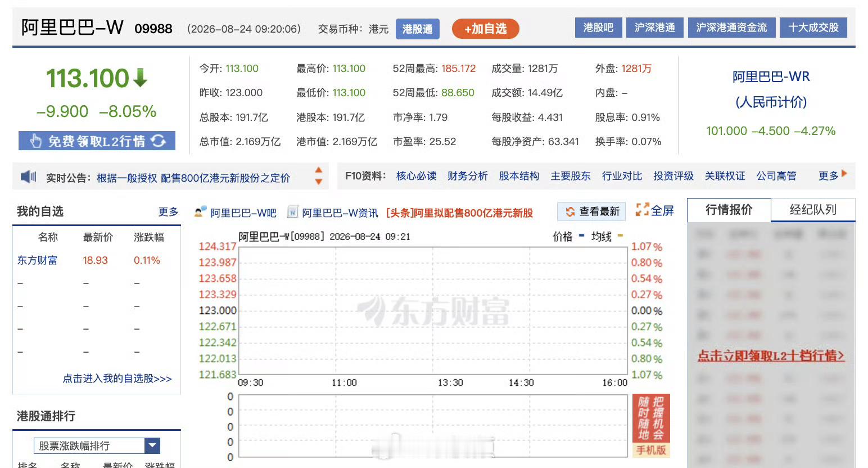Click the hand pointer icon on L2 button

click(x=36, y=141)
